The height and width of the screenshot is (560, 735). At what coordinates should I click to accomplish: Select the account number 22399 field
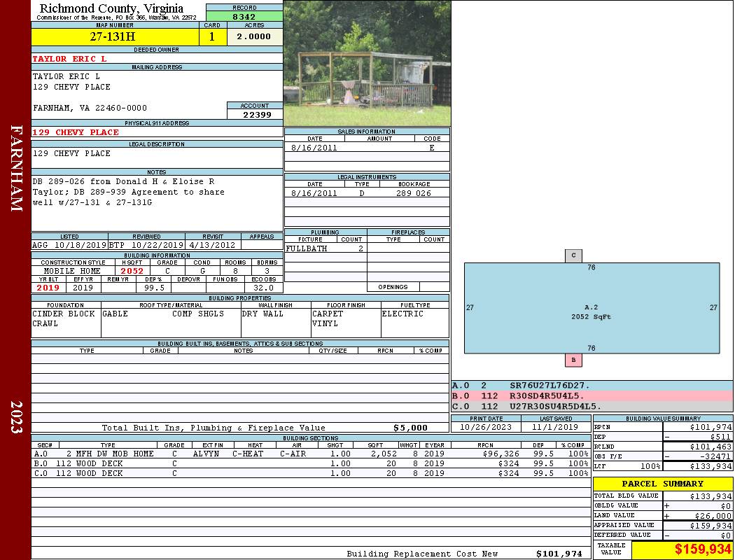255,114
